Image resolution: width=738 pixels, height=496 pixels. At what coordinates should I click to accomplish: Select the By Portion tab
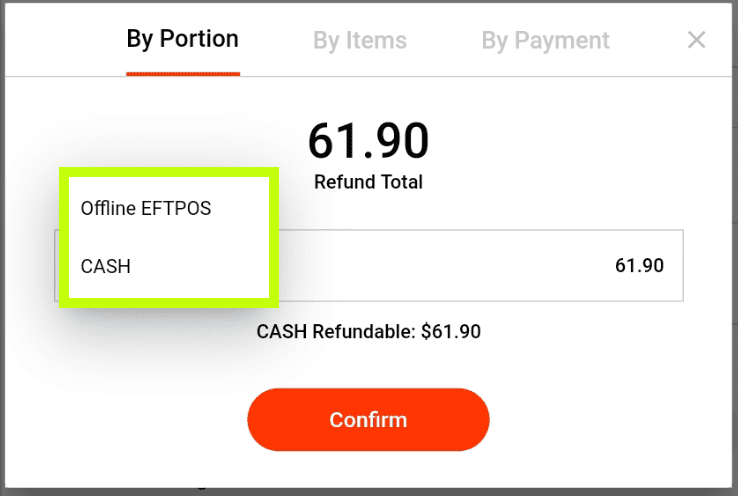(183, 40)
